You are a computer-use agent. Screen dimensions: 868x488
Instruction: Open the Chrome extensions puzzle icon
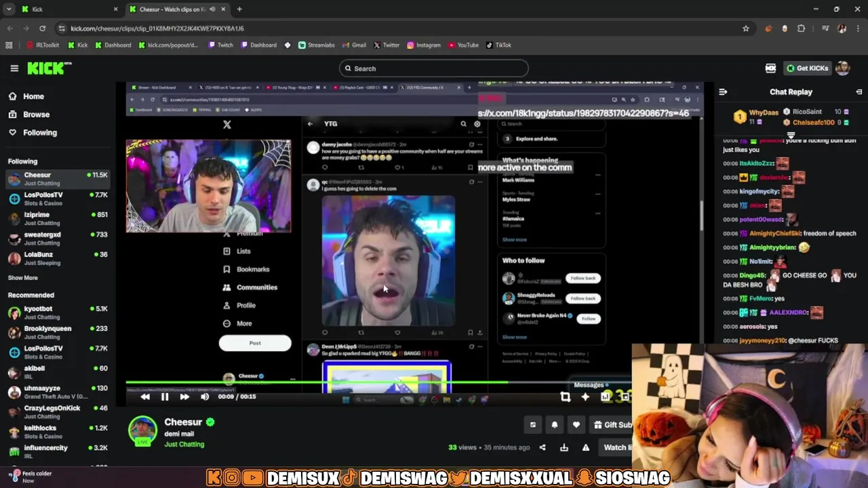click(802, 28)
